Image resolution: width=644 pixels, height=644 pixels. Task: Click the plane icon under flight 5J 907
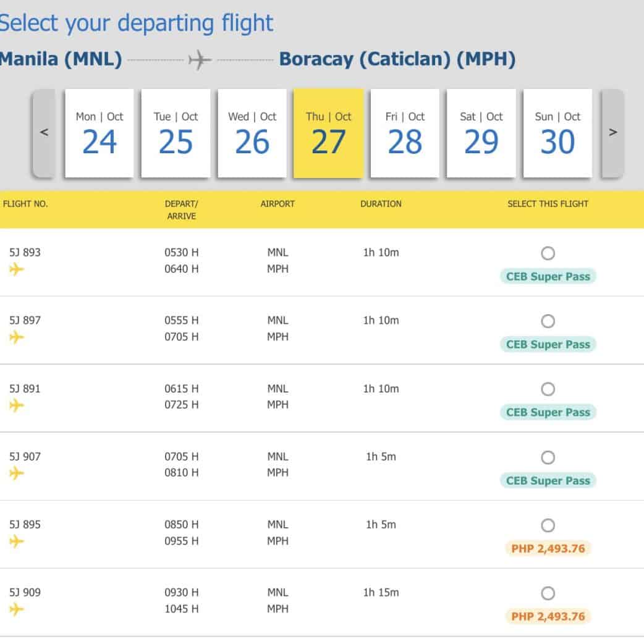point(17,473)
